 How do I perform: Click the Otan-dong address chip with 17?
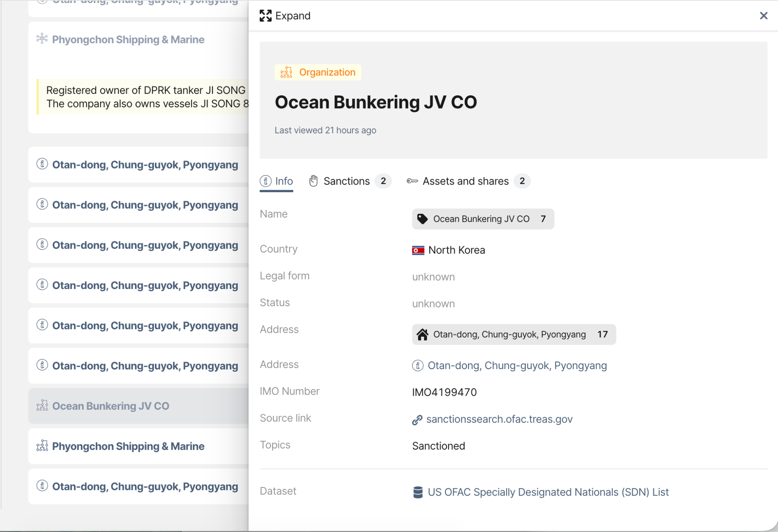(514, 335)
